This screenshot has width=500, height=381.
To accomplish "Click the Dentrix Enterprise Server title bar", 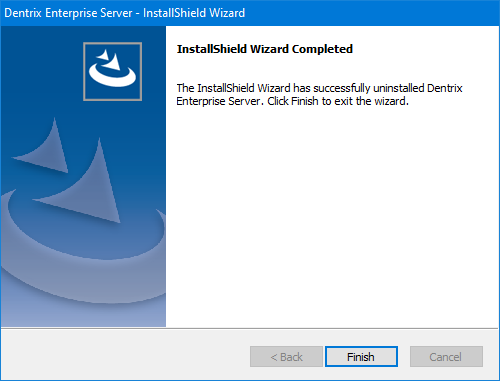I will coord(250,13).
